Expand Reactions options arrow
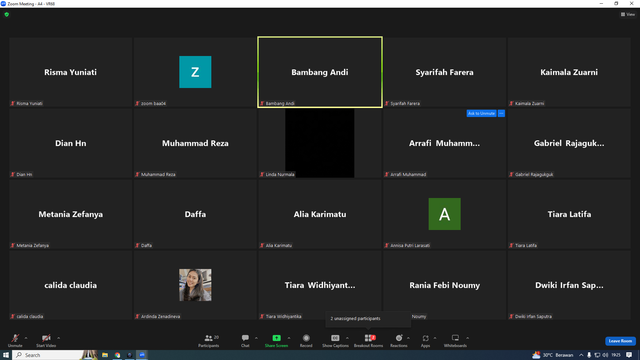640x360 pixels. 408,338
